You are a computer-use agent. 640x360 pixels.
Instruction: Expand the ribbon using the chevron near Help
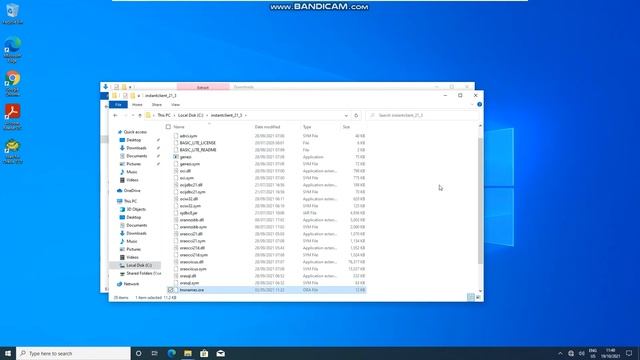(x=472, y=104)
